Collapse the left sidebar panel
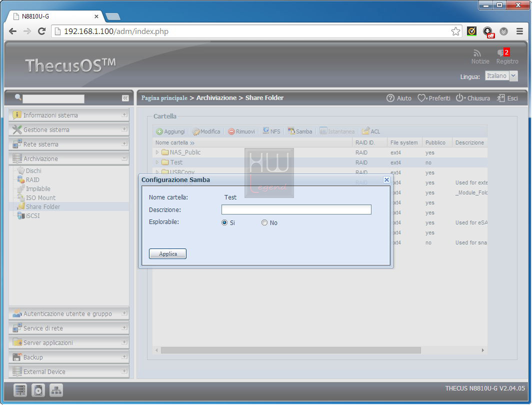 (125, 98)
